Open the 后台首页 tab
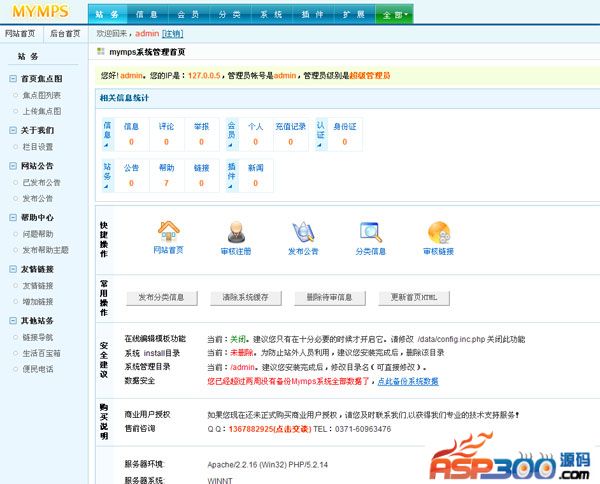Image resolution: width=600 pixels, height=484 pixels. pos(65,33)
